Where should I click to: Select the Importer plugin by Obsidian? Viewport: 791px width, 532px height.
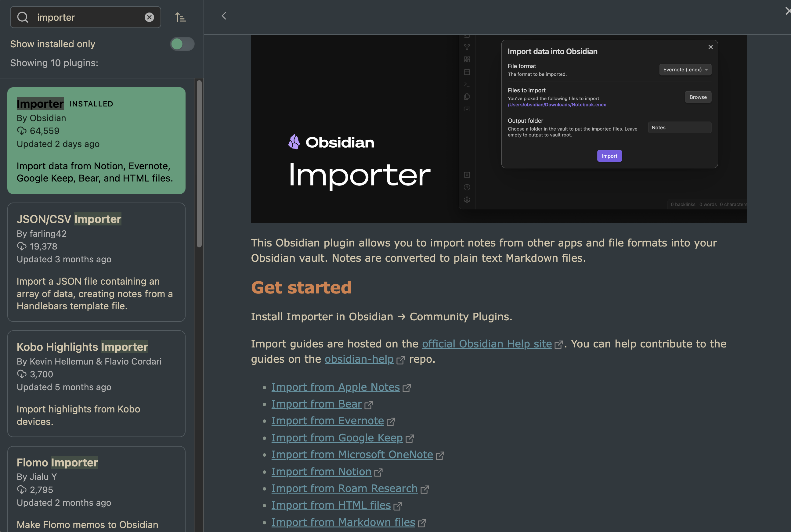pyautogui.click(x=96, y=141)
